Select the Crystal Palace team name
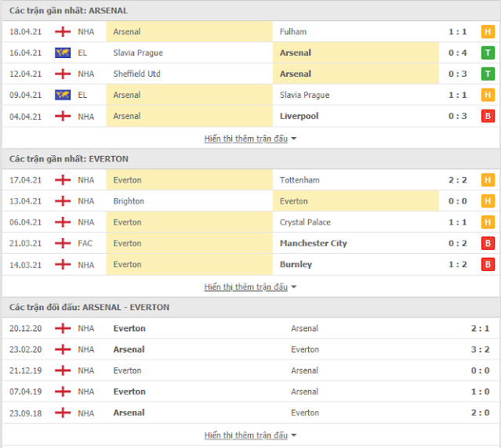This screenshot has height=448, width=501. click(305, 222)
